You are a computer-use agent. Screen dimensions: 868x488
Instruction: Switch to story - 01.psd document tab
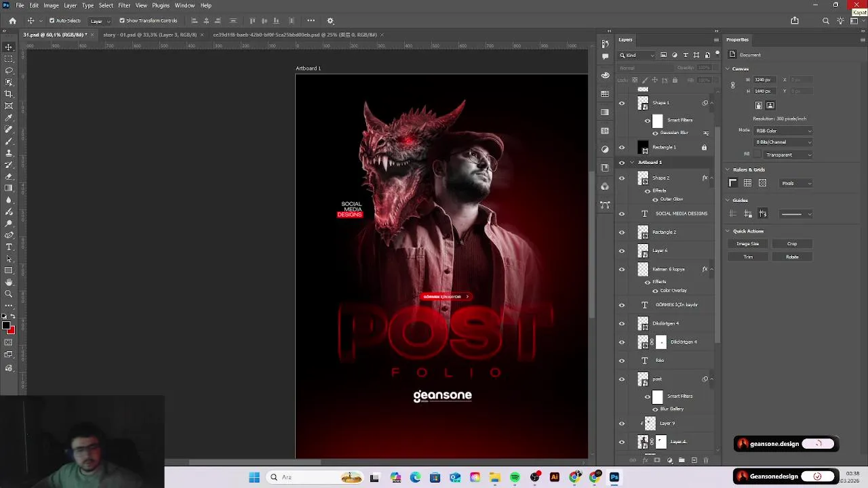point(150,35)
